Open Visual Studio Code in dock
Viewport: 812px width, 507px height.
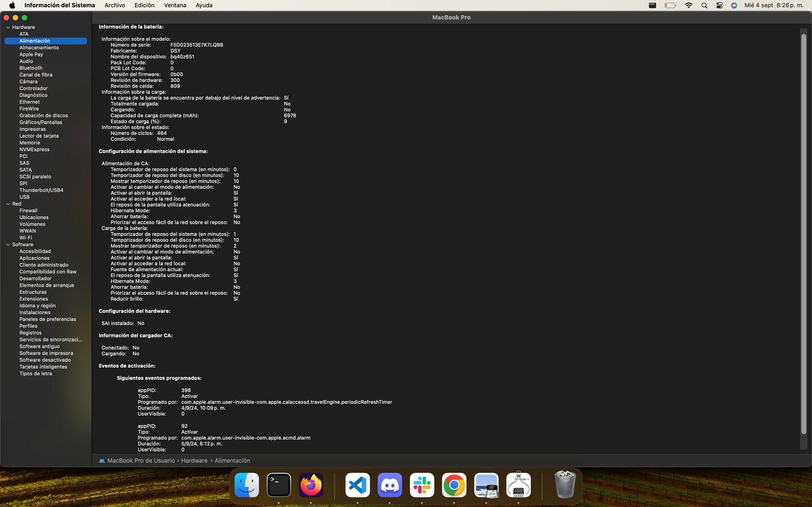tap(357, 485)
